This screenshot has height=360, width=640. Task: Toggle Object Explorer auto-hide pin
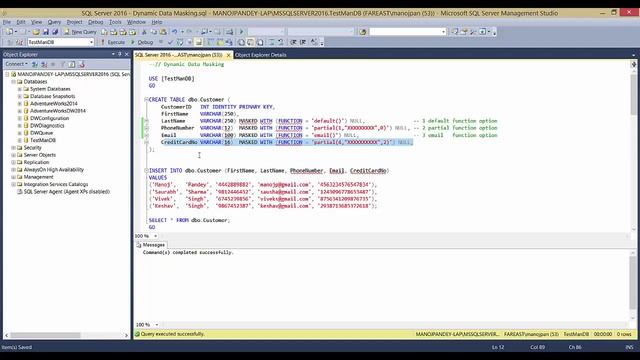click(x=120, y=54)
